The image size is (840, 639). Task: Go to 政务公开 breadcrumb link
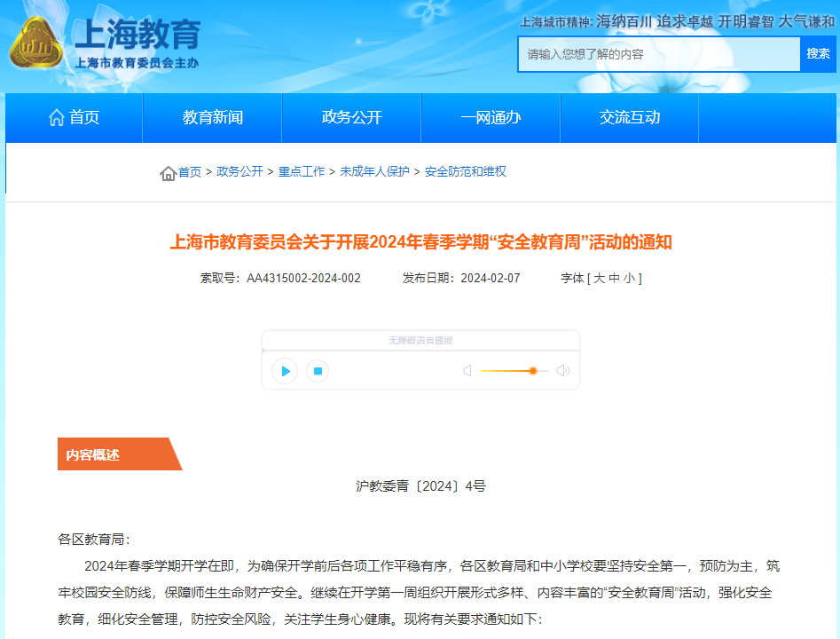pyautogui.click(x=239, y=171)
